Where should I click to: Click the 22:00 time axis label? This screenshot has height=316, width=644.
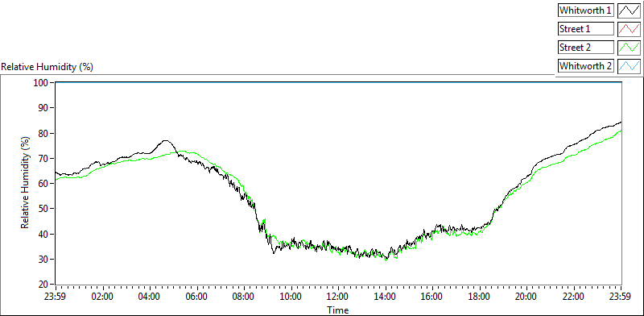(574, 297)
